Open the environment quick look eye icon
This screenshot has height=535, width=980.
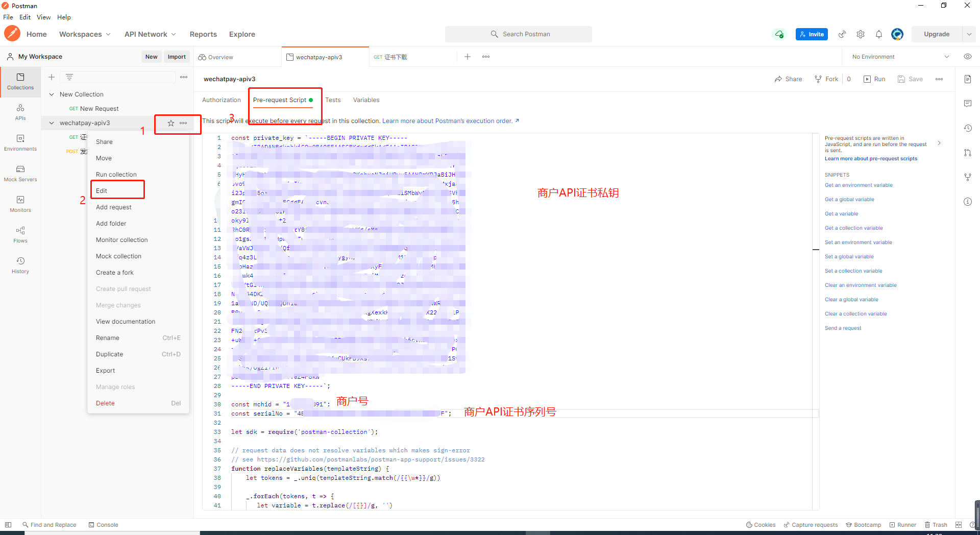click(967, 57)
